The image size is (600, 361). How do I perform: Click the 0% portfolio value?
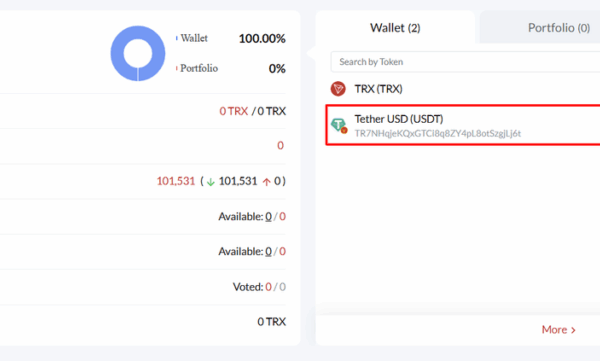[277, 69]
